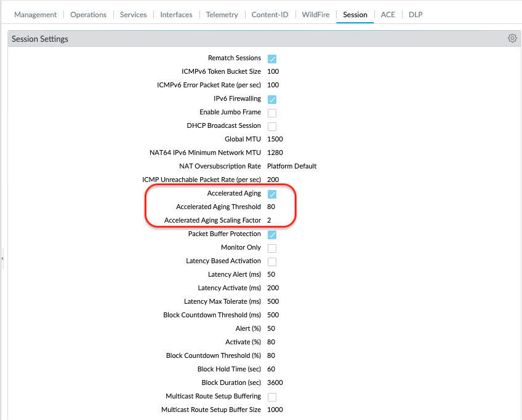Click Multicast Route Setup Buffer Size value 1000

coord(275,410)
